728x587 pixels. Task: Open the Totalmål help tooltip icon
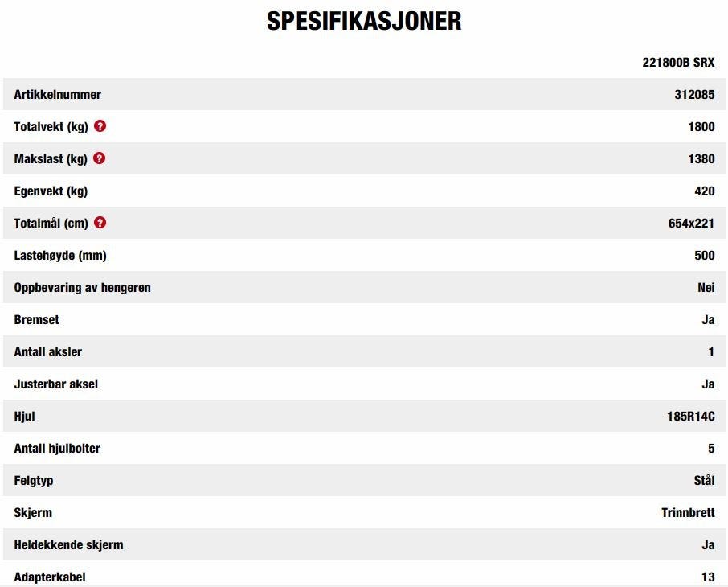[x=100, y=223]
